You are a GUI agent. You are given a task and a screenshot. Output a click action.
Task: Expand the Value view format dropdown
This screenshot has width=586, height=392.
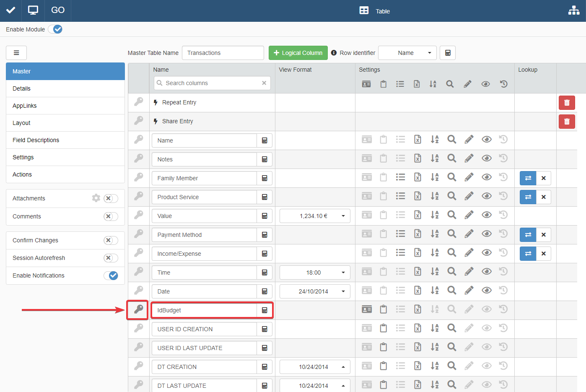click(315, 216)
